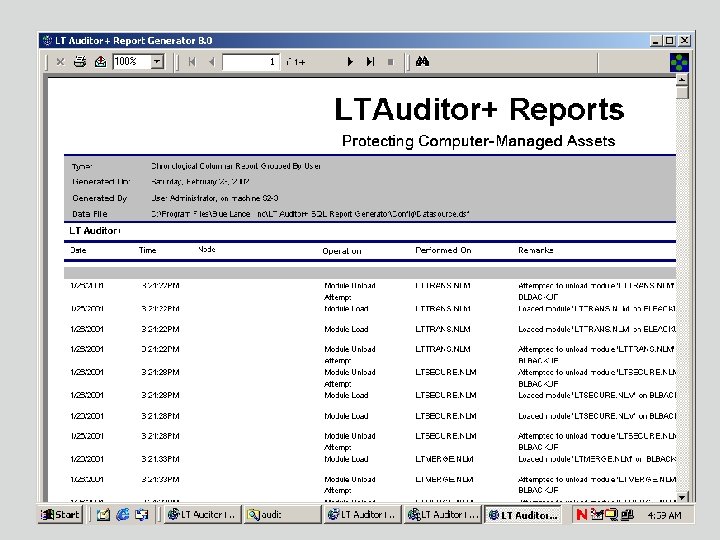Click the 'Generated By' label
The image size is (720, 540).
(x=100, y=198)
